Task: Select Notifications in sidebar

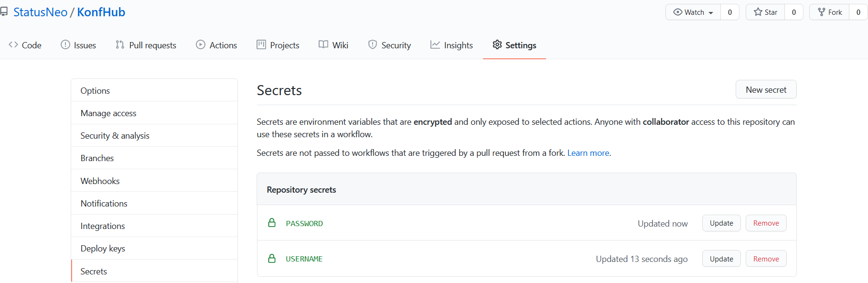Action: tap(154, 203)
